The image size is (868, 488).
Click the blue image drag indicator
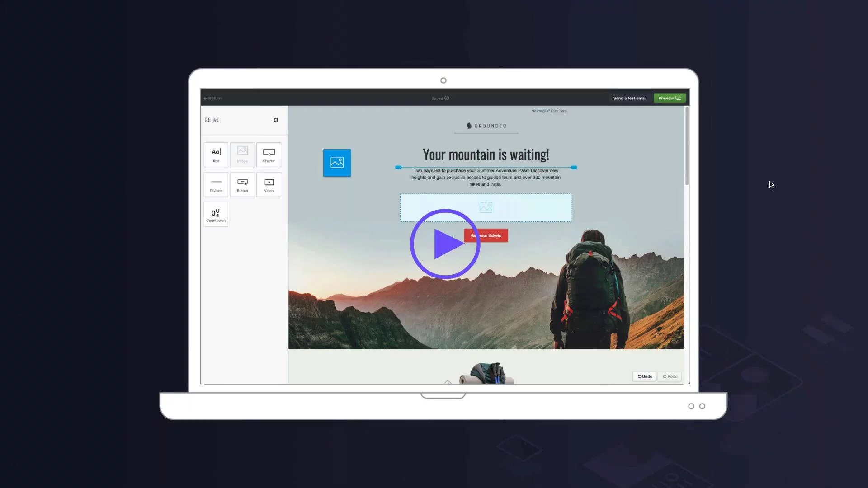point(336,163)
